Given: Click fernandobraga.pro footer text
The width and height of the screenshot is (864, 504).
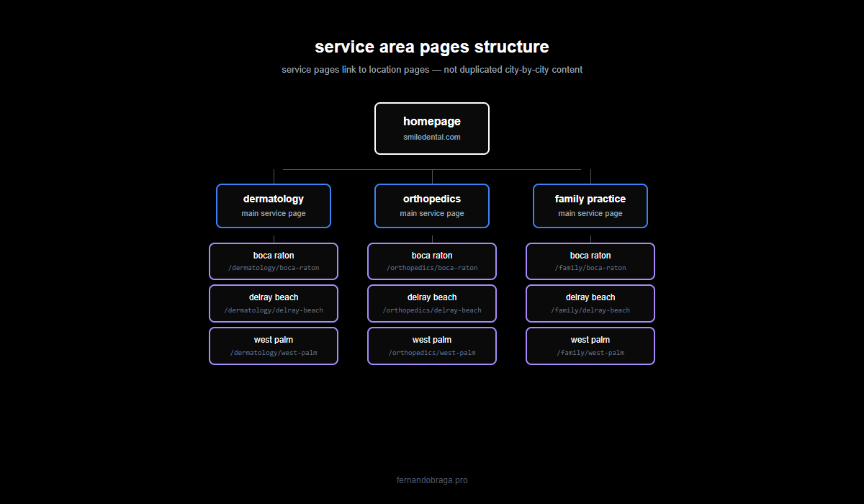Looking at the screenshot, I should (432, 480).
